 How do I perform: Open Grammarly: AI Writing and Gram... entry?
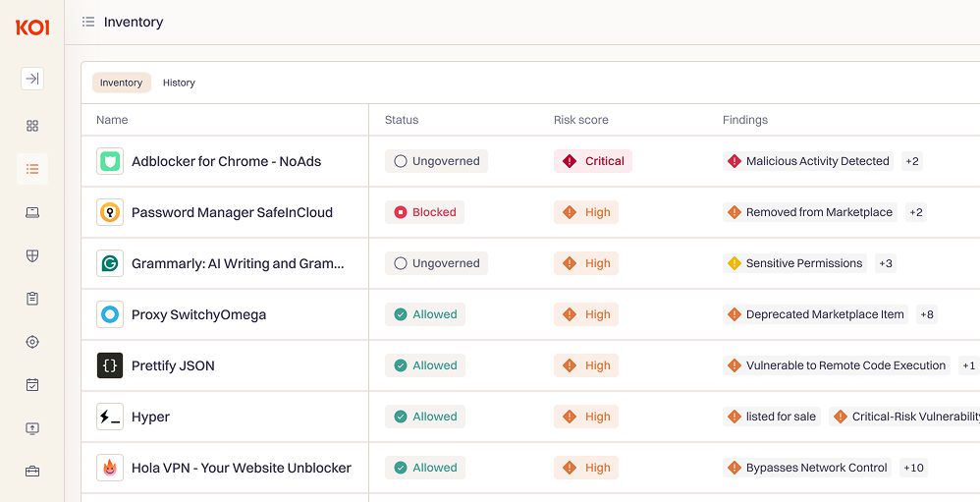coord(238,263)
